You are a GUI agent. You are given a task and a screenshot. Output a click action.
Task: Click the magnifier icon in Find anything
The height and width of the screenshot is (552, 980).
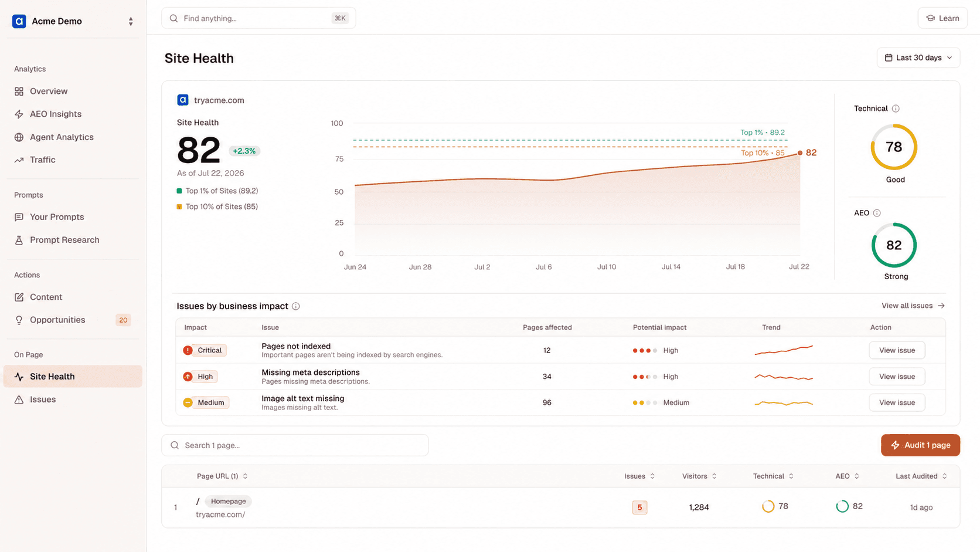point(174,18)
